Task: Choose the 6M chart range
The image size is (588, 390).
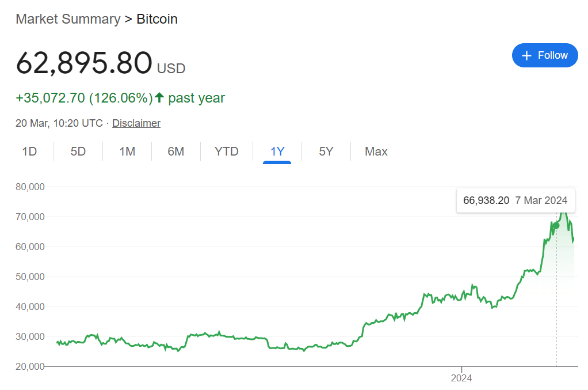Action: [x=176, y=152]
